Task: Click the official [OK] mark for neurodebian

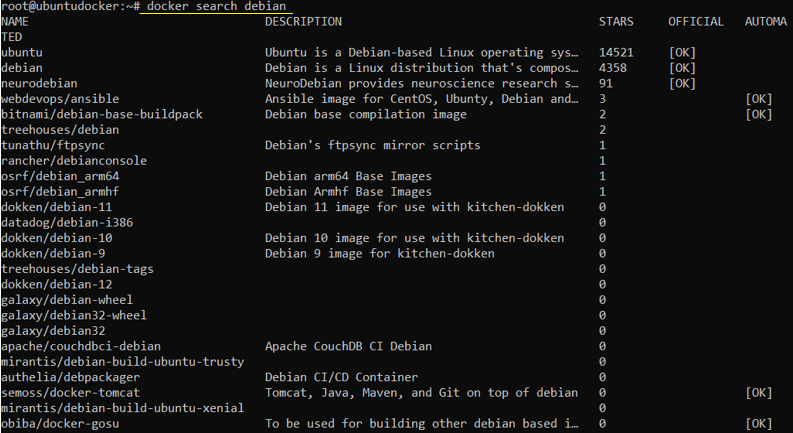Action: [682, 83]
